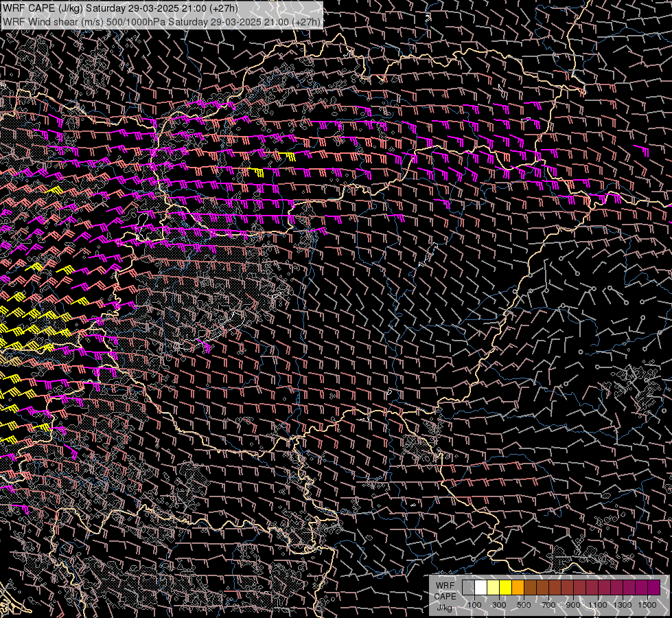Click the '1300' legend scale label
This screenshot has width=672, height=618.
pos(623,605)
